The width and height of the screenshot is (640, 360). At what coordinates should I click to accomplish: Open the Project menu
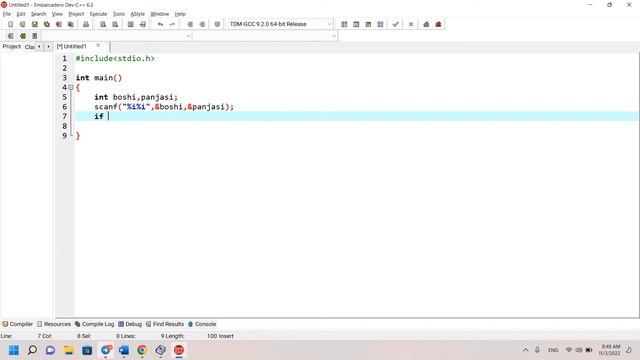76,14
